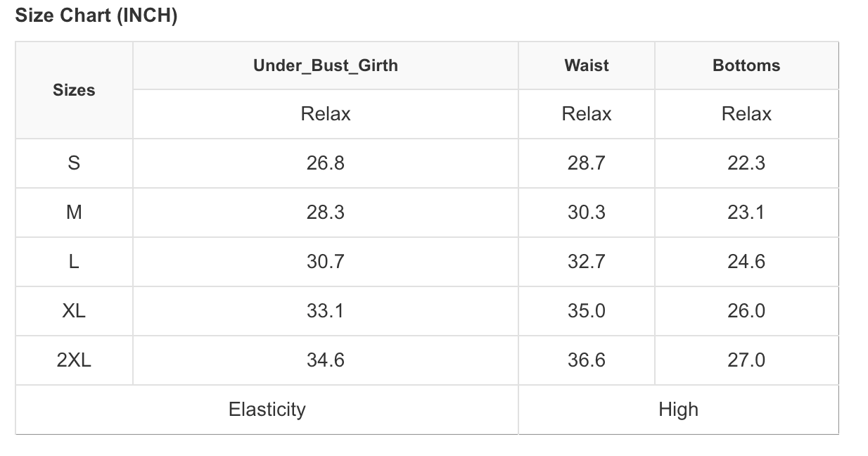Select the "Sizes" column header
The height and width of the screenshot is (456, 868).
[x=74, y=90]
